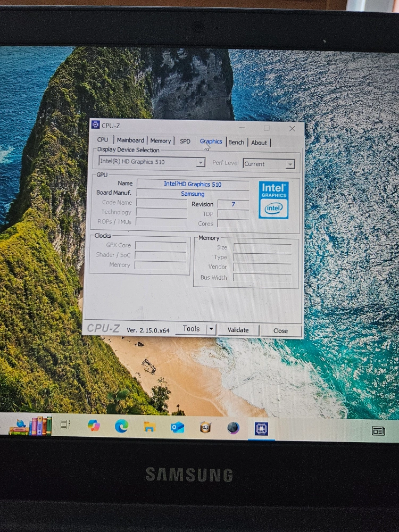Click the Intel Graphics logo

point(273,200)
